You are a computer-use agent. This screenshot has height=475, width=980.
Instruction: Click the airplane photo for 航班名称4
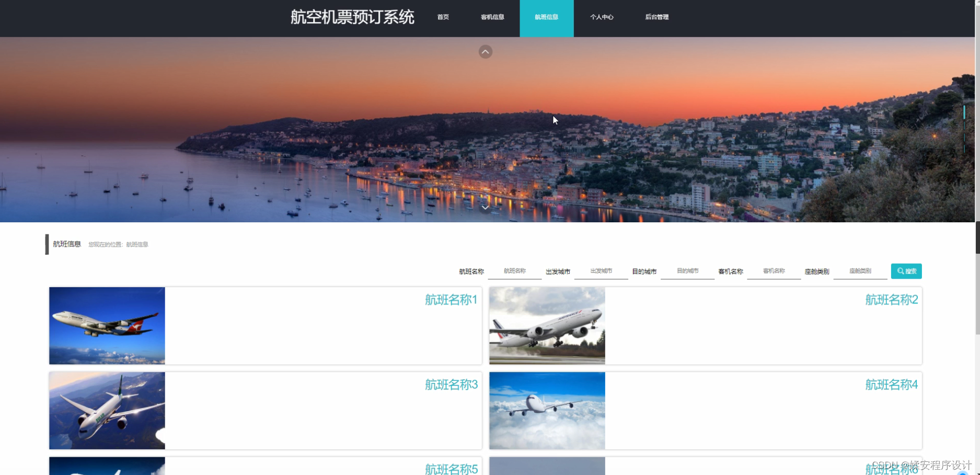click(547, 411)
